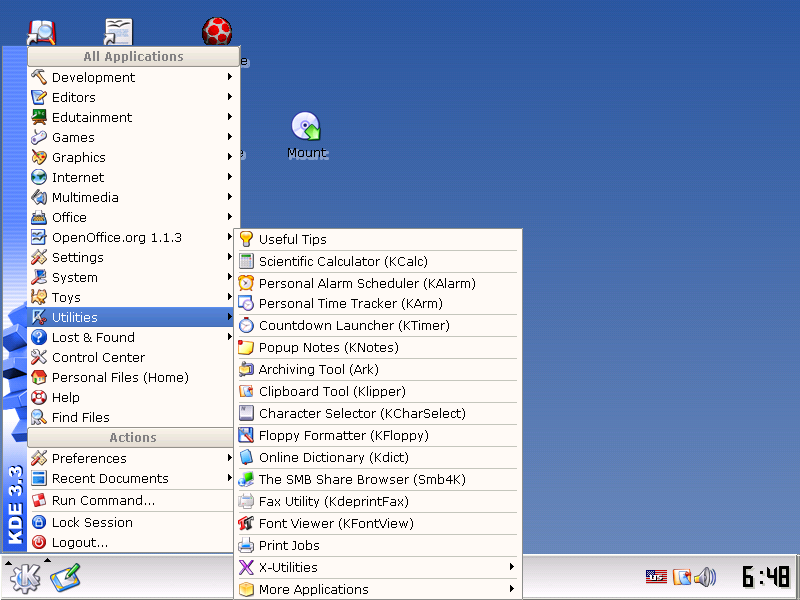Expand the Edutainment submenu arrow
Image resolution: width=800 pixels, height=600 pixels.
230,117
